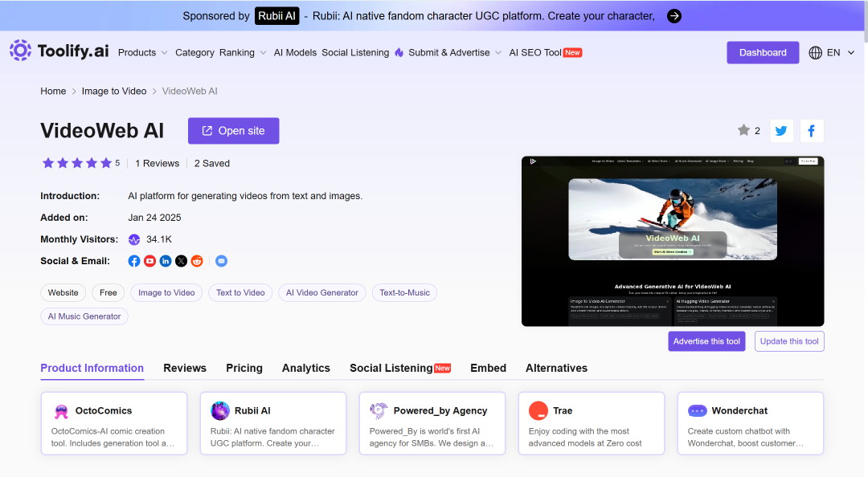Open sponsored banner arrow icon

pyautogui.click(x=674, y=16)
